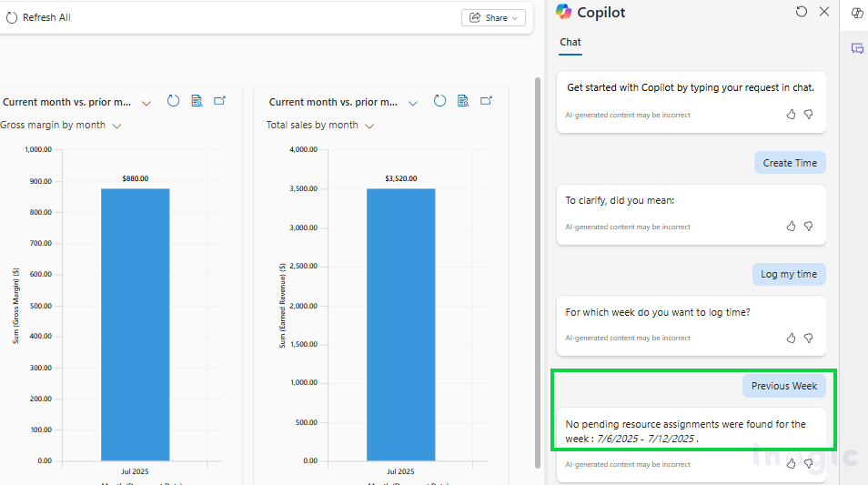The image size is (868, 485).
Task: View records of the Gross margin chart
Action: pos(197,101)
